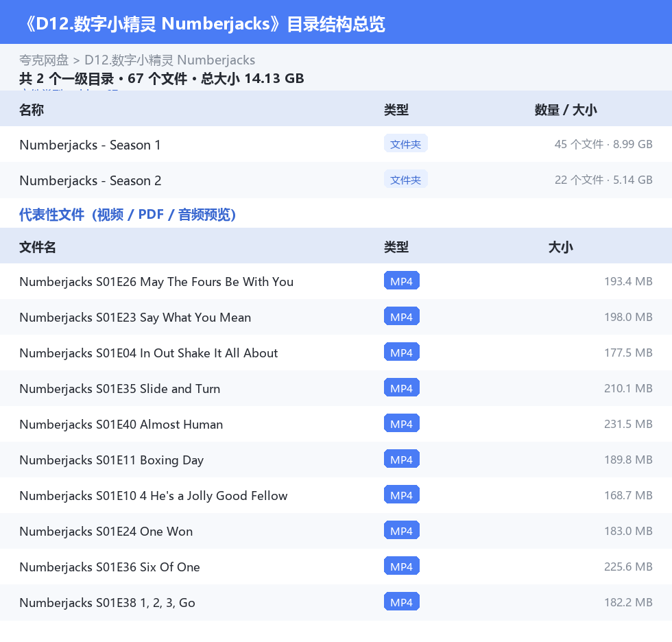Click MP4 badge for Almost Human row

tap(402, 423)
